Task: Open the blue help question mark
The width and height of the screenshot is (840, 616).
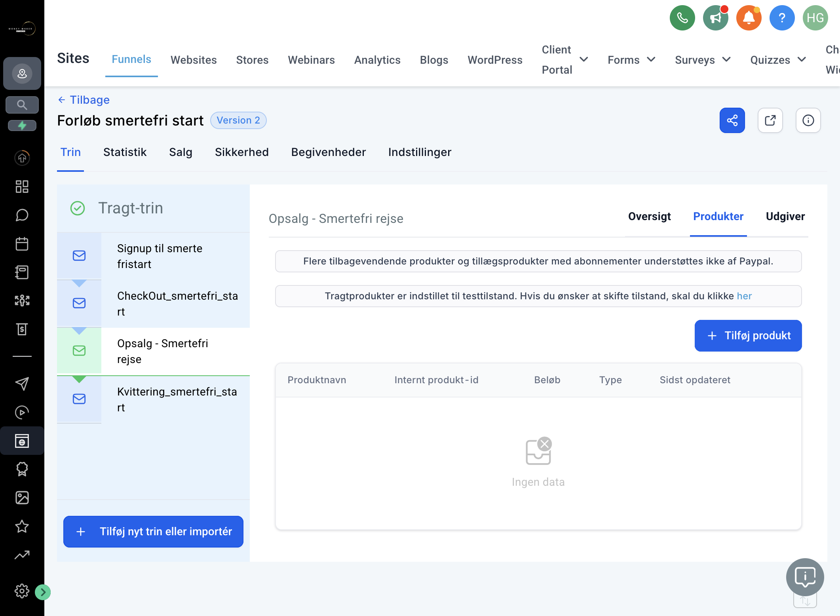Action: 782,18
